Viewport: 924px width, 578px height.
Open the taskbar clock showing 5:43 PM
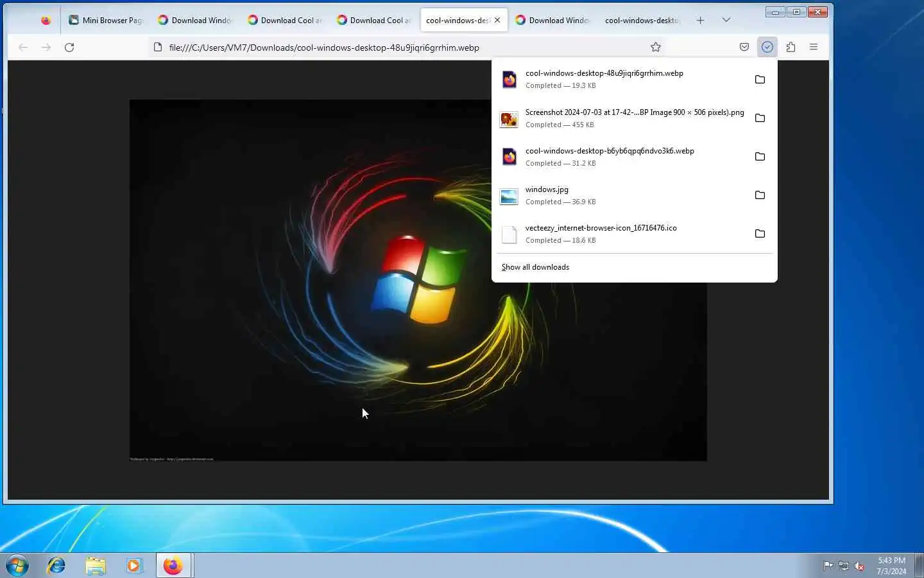click(x=891, y=566)
